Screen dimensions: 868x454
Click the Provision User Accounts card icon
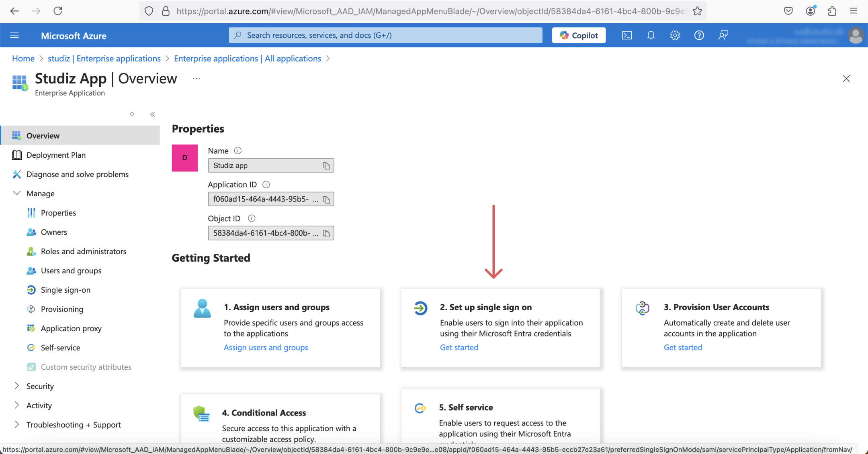tap(642, 308)
